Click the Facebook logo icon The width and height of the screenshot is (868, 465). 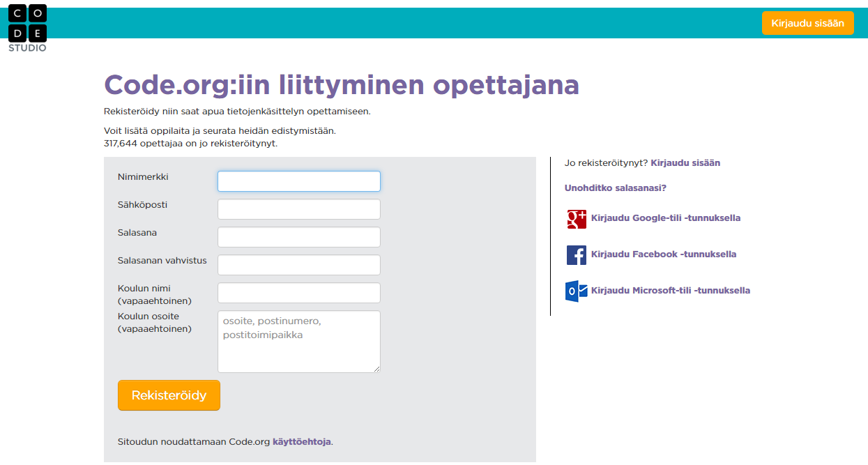(577, 255)
